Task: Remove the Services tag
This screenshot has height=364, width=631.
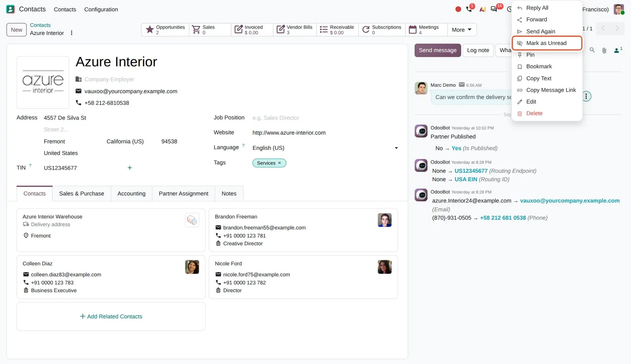Action: tap(280, 163)
